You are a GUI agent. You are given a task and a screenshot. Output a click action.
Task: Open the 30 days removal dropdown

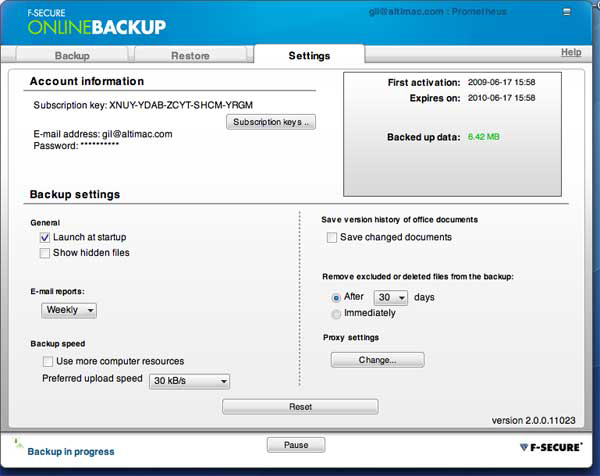click(391, 298)
